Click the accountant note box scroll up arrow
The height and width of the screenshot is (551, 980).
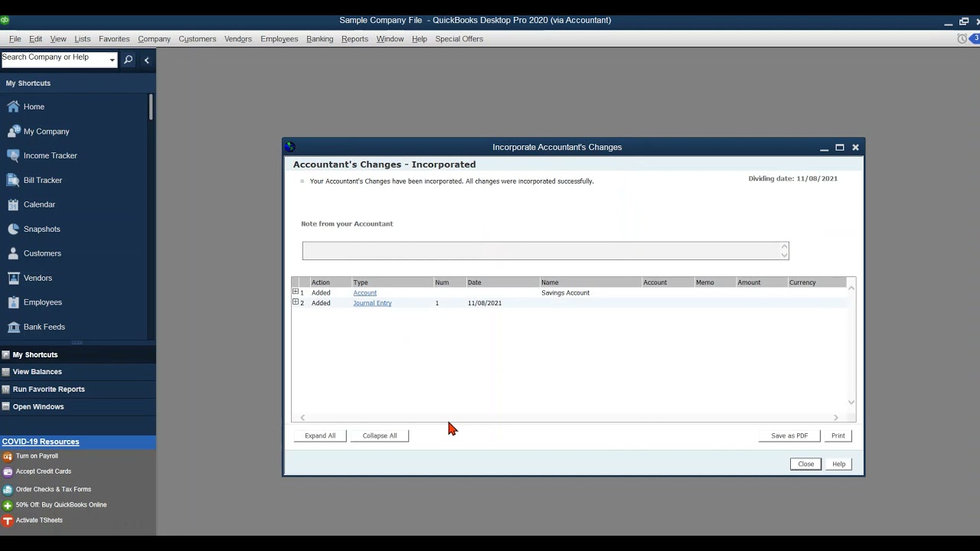pos(784,246)
